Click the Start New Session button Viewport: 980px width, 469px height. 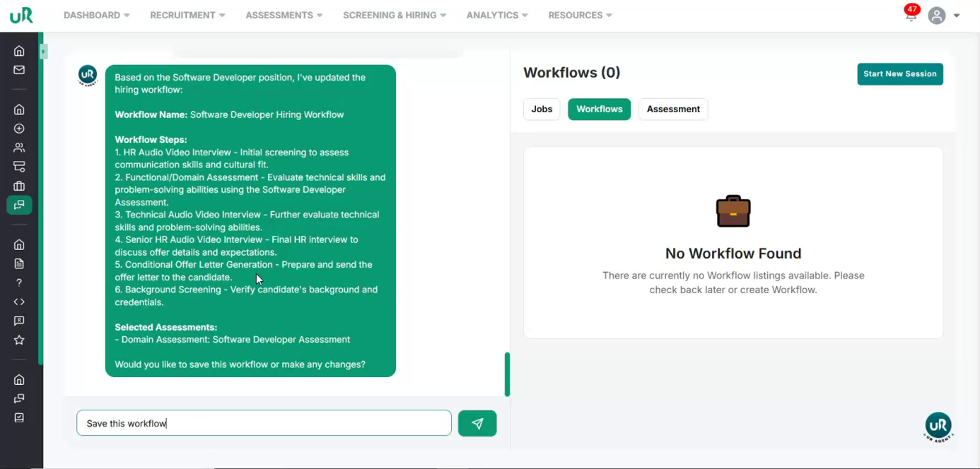pos(899,73)
